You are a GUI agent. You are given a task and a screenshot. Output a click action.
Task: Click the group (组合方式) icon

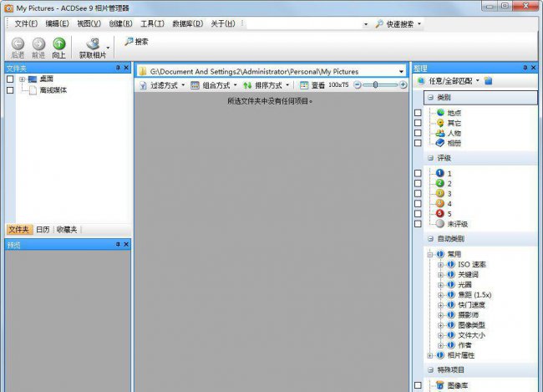coord(195,85)
